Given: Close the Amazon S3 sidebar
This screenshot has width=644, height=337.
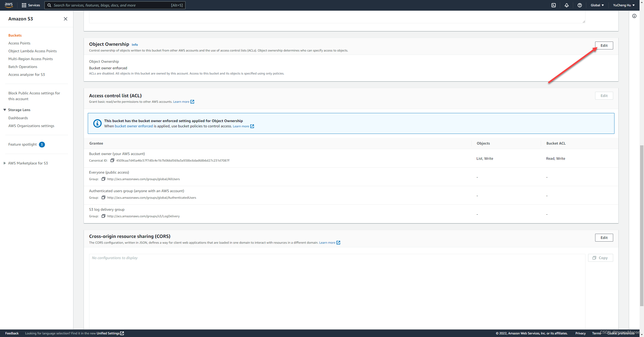Looking at the screenshot, I should point(66,19).
